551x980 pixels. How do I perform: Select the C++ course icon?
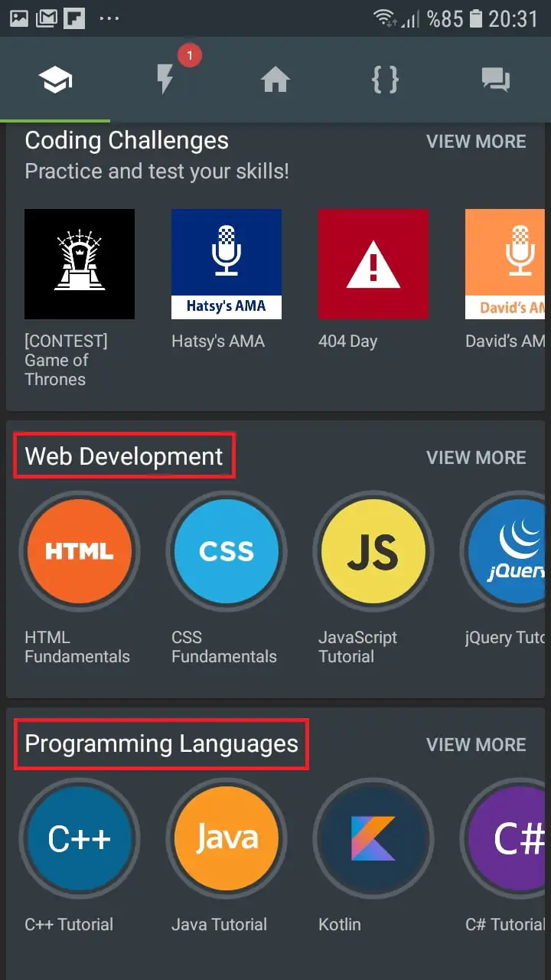click(80, 838)
